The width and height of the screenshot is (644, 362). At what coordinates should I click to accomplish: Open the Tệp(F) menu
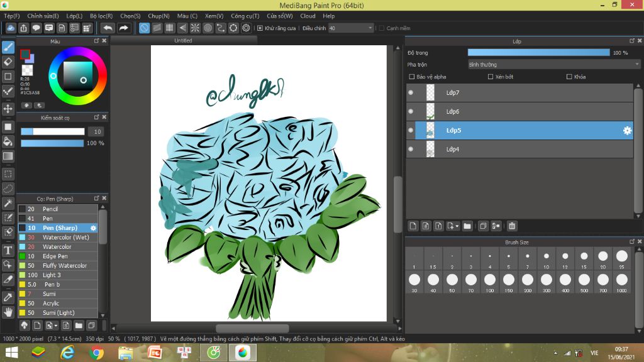12,16
